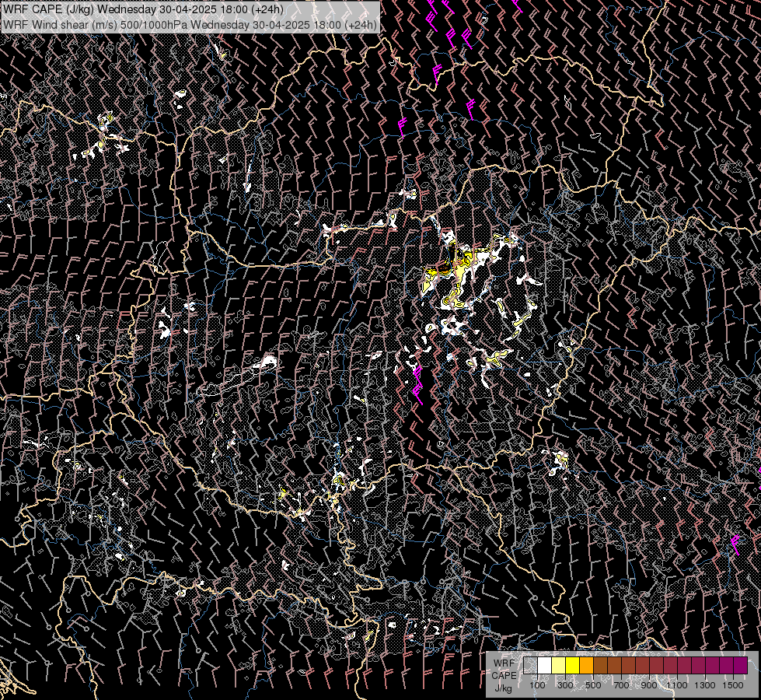Click the legend value 500
The image size is (761, 700).
[x=593, y=685]
